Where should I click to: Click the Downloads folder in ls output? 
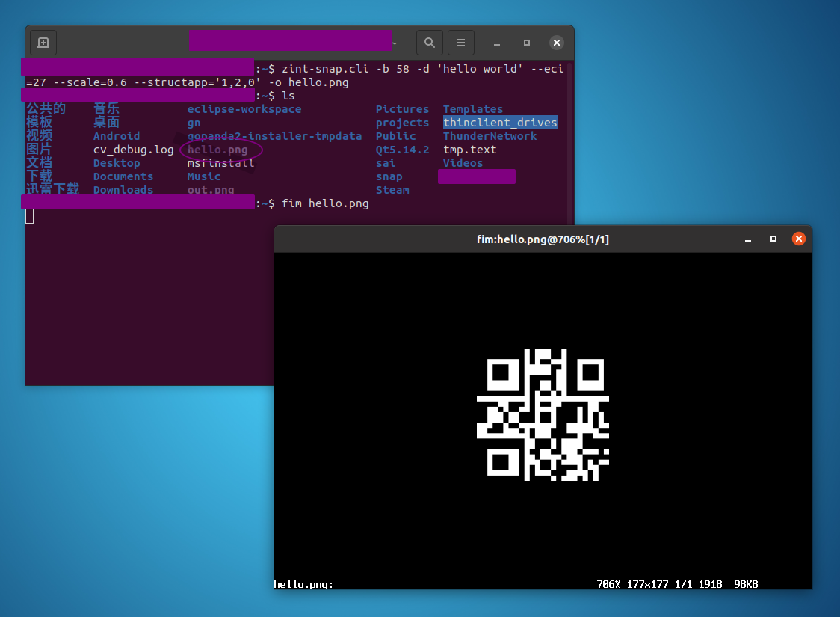coord(123,189)
